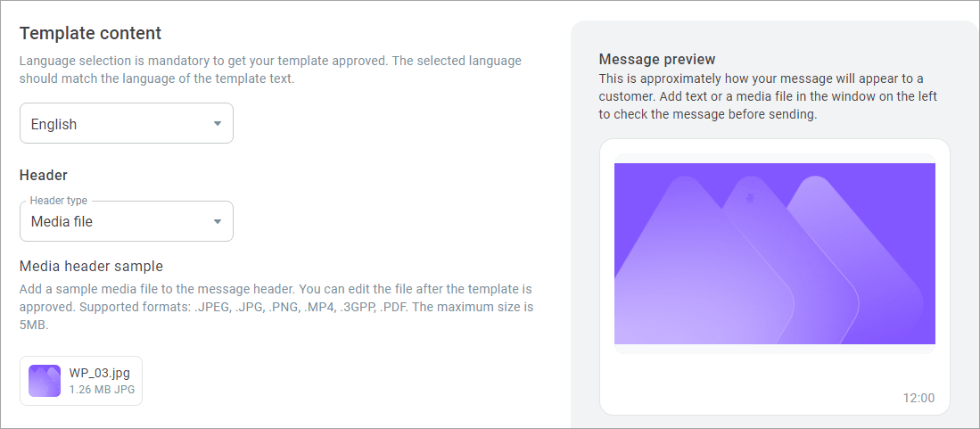Click the 1.26 MB JPG size label

[x=102, y=390]
